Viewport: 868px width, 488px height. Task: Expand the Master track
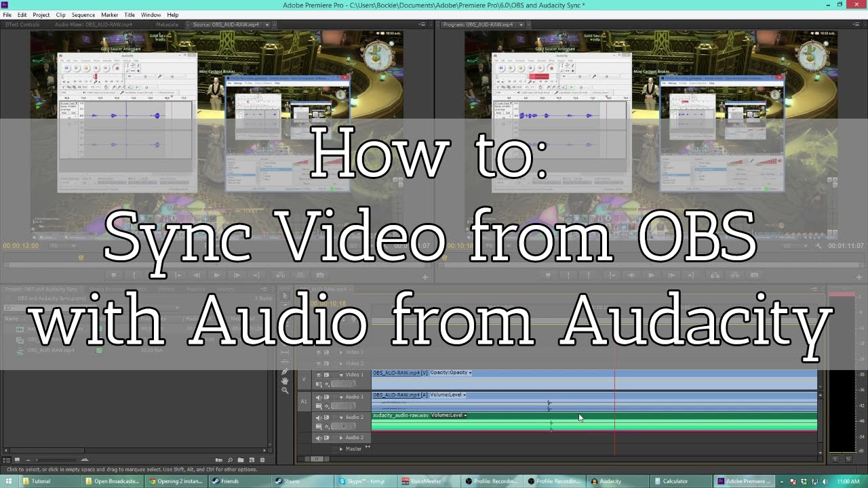pyautogui.click(x=341, y=449)
